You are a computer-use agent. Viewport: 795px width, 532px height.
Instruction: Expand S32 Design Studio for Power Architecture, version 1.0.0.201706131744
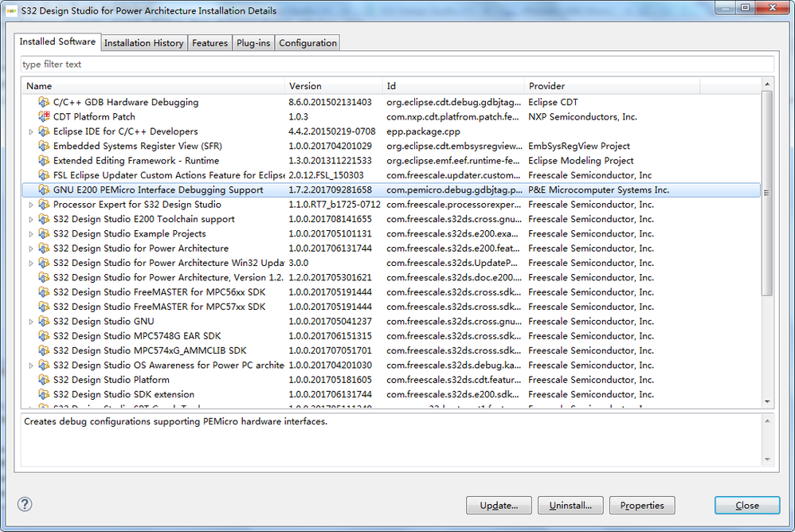coord(31,248)
